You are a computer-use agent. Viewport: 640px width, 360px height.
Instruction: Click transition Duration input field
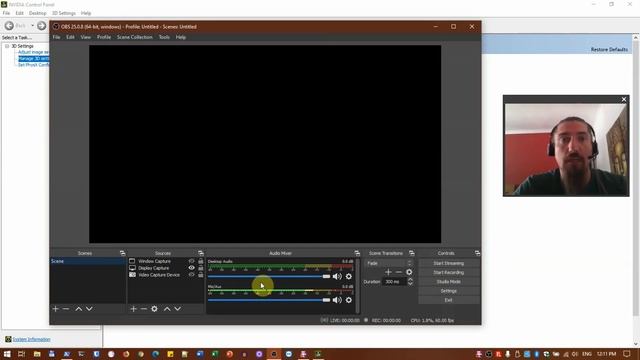click(x=395, y=282)
